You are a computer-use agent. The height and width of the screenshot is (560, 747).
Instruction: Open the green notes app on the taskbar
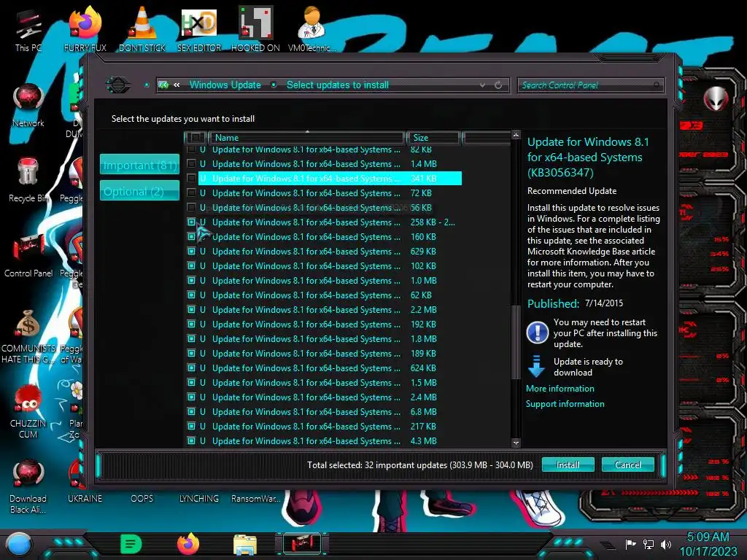[x=131, y=544]
